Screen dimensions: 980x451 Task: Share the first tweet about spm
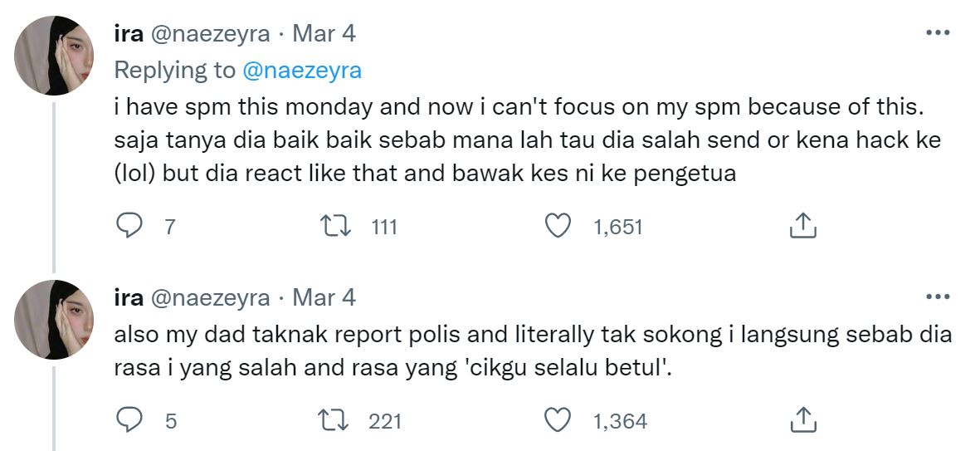[803, 226]
